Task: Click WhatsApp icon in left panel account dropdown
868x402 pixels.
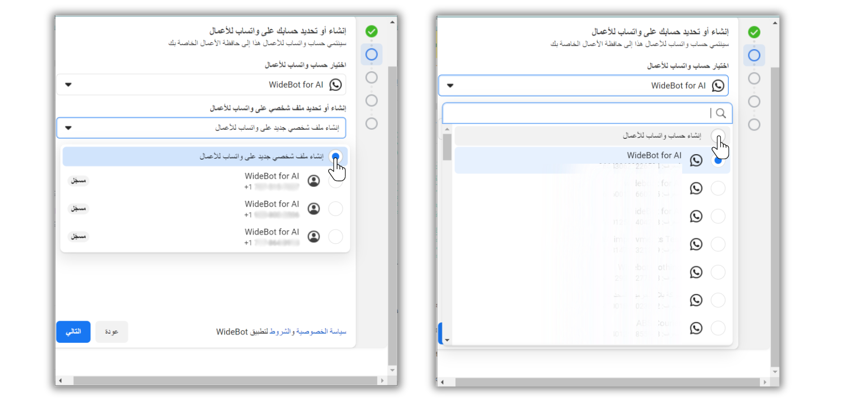Action: point(335,85)
